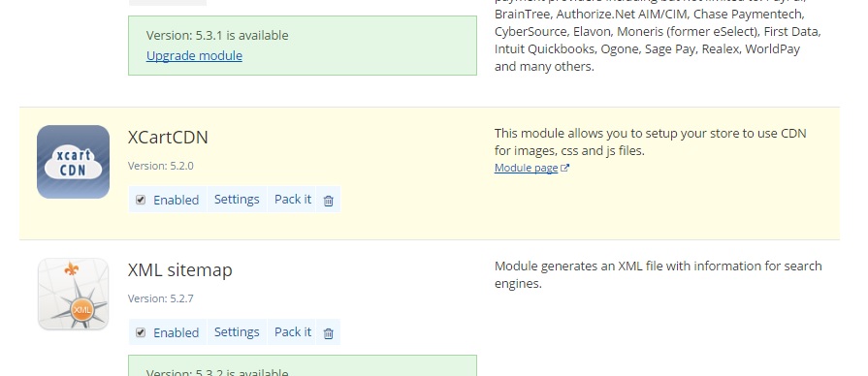Open the XCartCDN Module page link
868x376 pixels.
[x=526, y=168]
